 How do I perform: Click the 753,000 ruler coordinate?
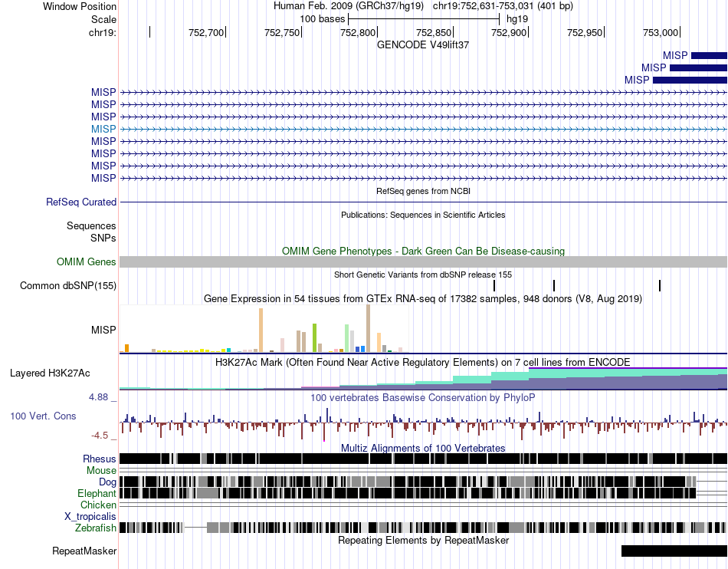click(661, 32)
